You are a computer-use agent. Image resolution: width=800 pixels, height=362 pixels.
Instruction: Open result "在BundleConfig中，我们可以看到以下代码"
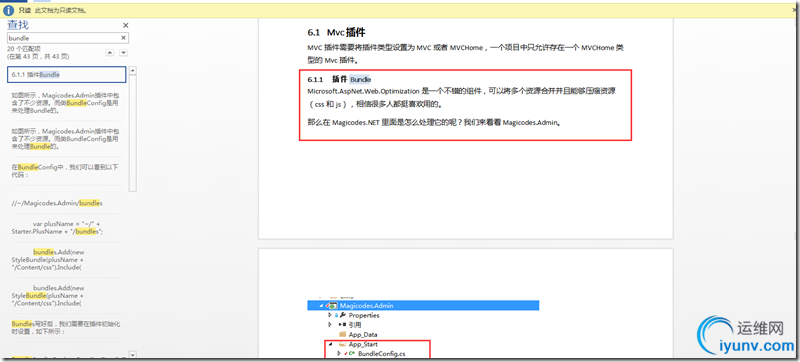(65, 171)
